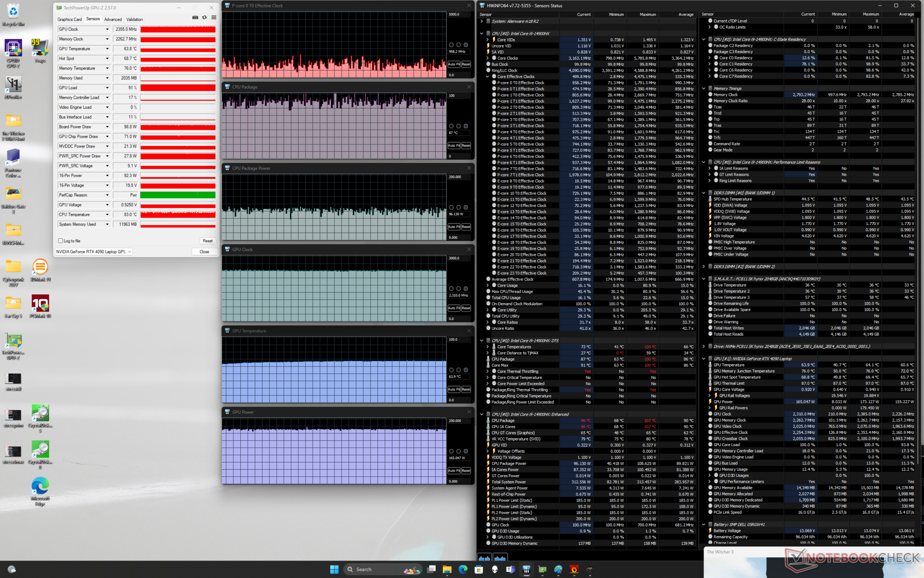Image resolution: width=924 pixels, height=578 pixels.
Task: Toggle the third color box in the CPU Package graph
Action: (x=466, y=126)
